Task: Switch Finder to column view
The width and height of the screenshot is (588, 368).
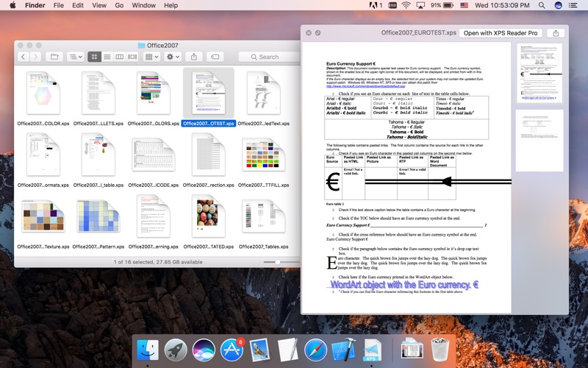Action: click(120, 57)
